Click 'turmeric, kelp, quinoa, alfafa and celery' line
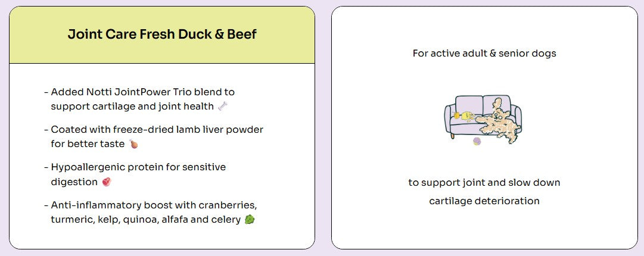This screenshot has width=644, height=256. click(146, 220)
